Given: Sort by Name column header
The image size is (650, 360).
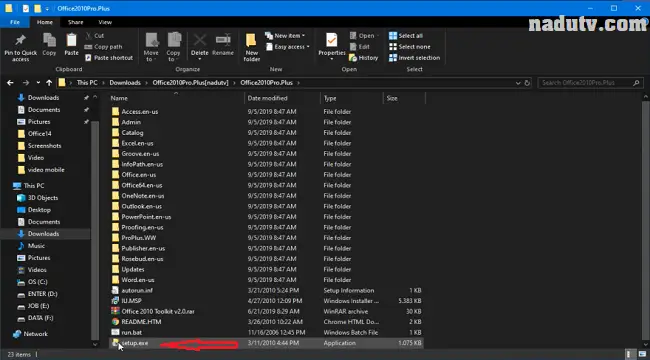Looking at the screenshot, I should (119, 99).
